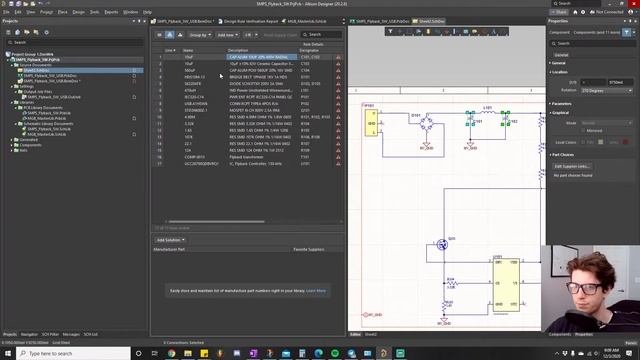
Task: Switch to the SMPS_Flyback PcbDoc document tab
Action: (x=380, y=21)
